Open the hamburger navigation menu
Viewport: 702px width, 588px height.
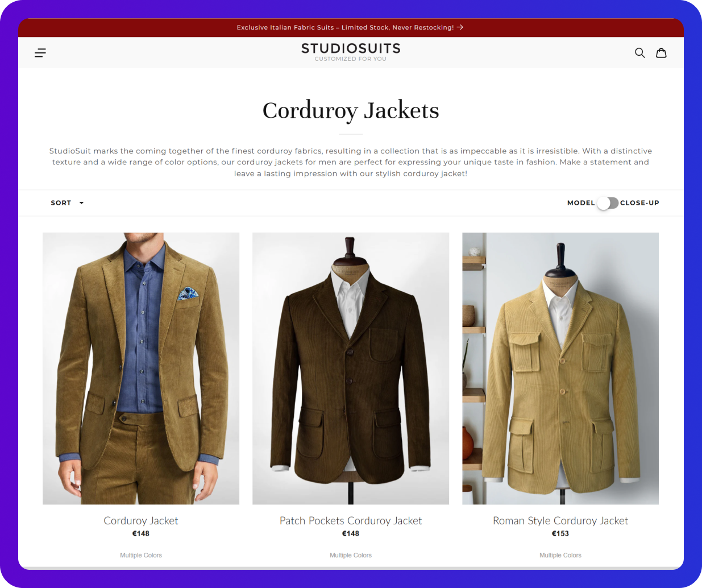point(40,53)
